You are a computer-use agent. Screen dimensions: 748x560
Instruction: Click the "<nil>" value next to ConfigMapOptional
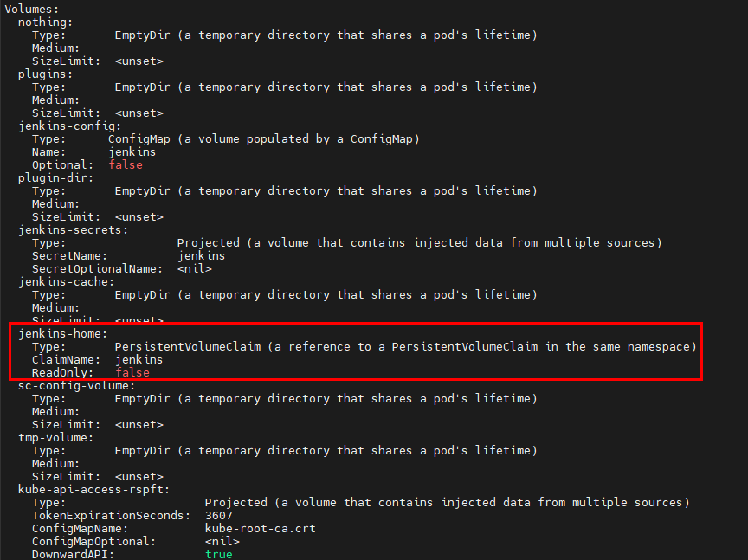pyautogui.click(x=222, y=542)
